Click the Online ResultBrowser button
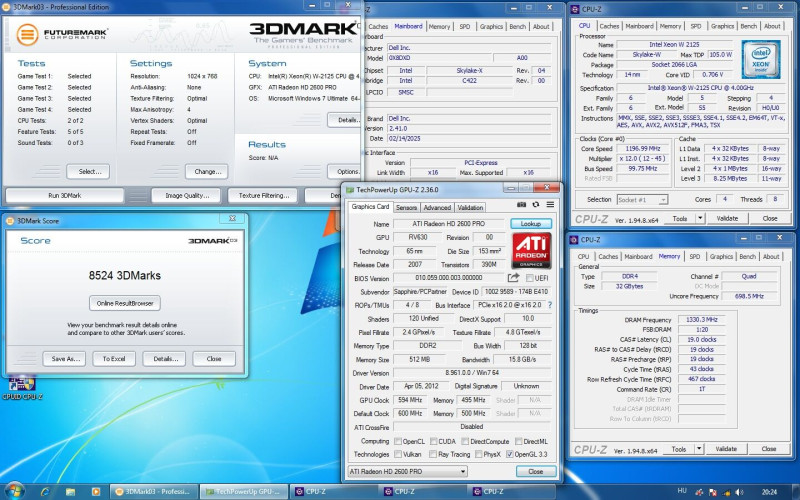Screen dimensions: 800x500 [x=125, y=303]
